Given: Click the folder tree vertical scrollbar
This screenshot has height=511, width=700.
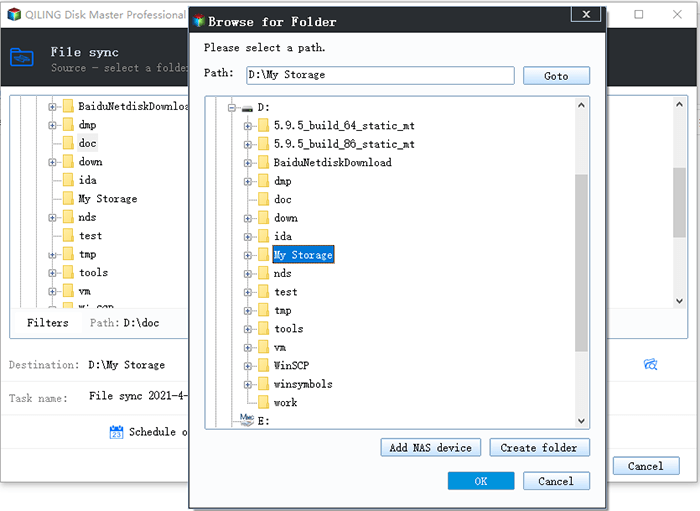Looking at the screenshot, I should click(x=581, y=262).
